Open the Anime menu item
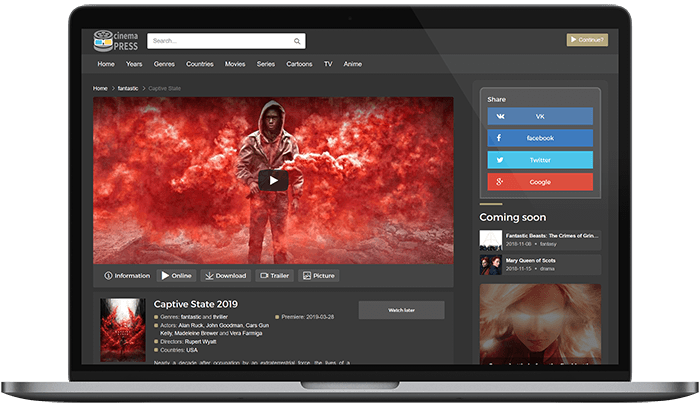This screenshot has width=700, height=410. click(353, 64)
